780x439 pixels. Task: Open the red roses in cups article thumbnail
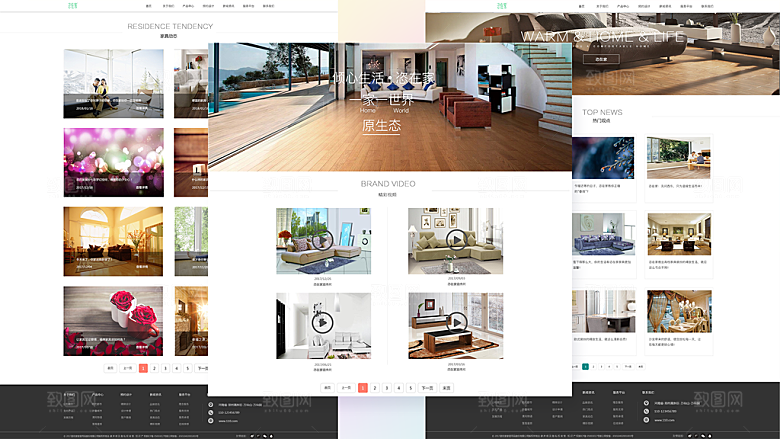(113, 321)
